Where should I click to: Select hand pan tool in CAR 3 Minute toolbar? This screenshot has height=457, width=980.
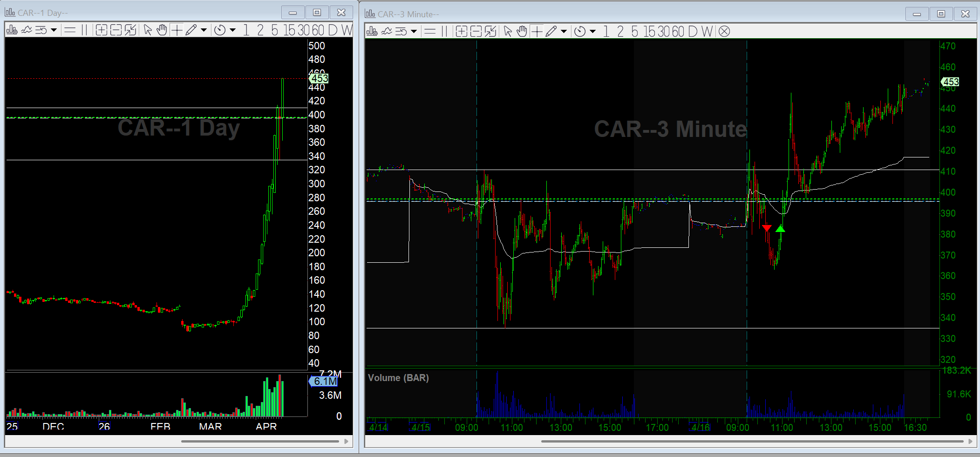tap(522, 31)
